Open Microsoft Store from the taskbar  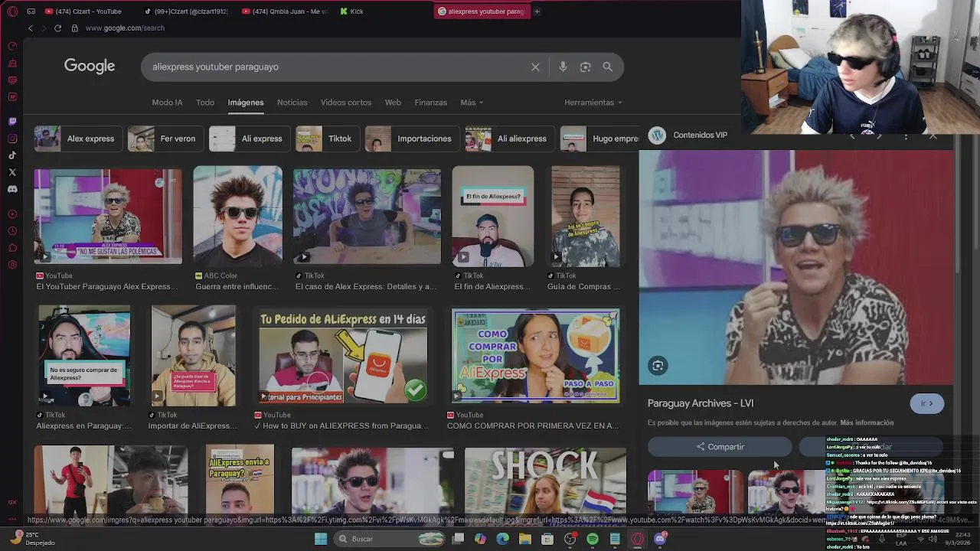[x=547, y=539]
